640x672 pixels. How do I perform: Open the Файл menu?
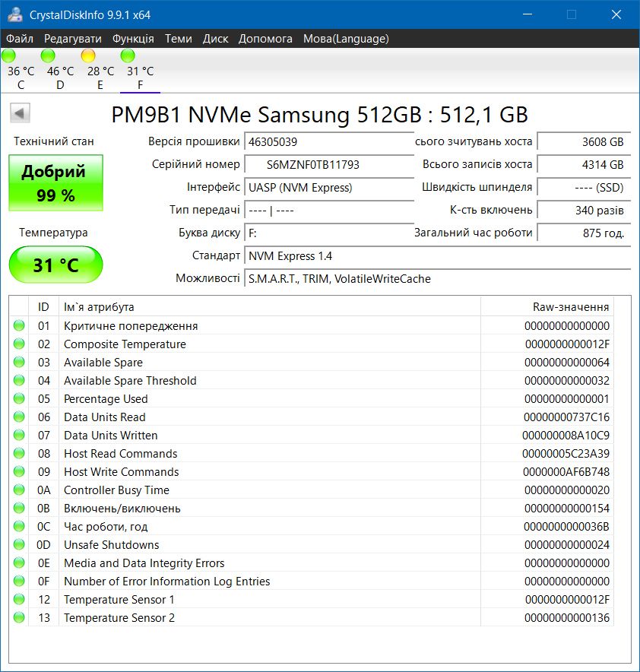pyautogui.click(x=20, y=39)
